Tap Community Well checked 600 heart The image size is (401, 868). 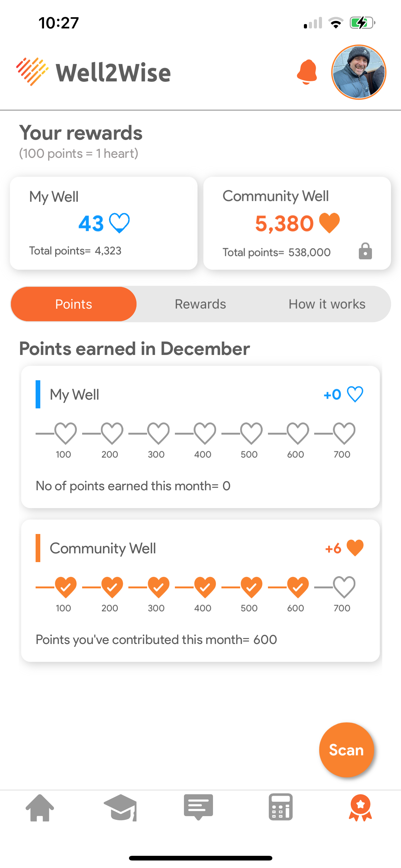tap(298, 587)
